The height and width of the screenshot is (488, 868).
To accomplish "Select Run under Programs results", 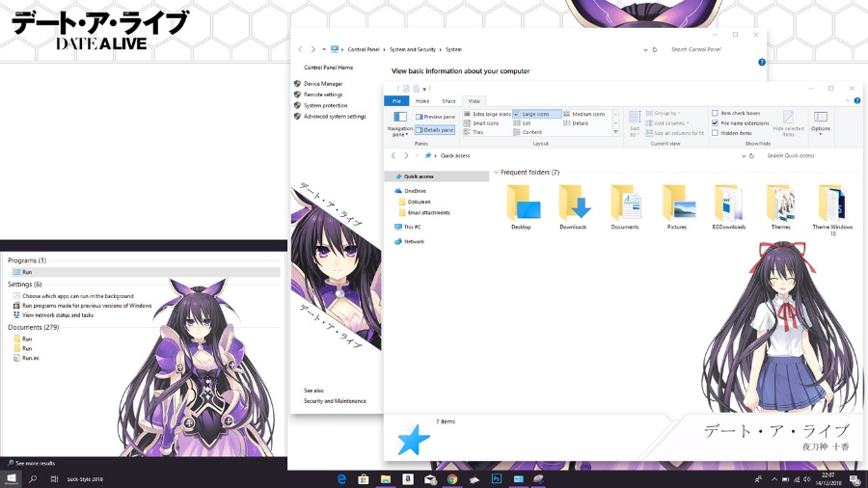I will point(146,272).
